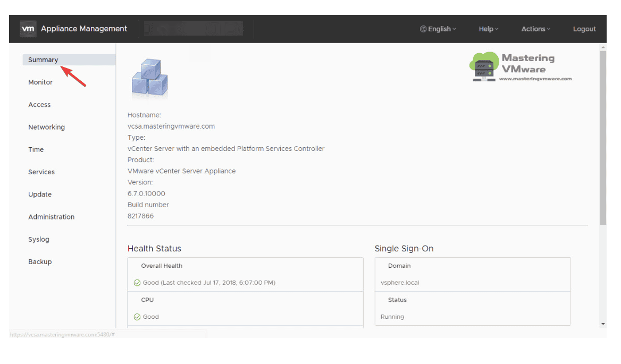Click the VMware vCenter Server Appliance product text
The image size is (621, 364).
click(181, 171)
